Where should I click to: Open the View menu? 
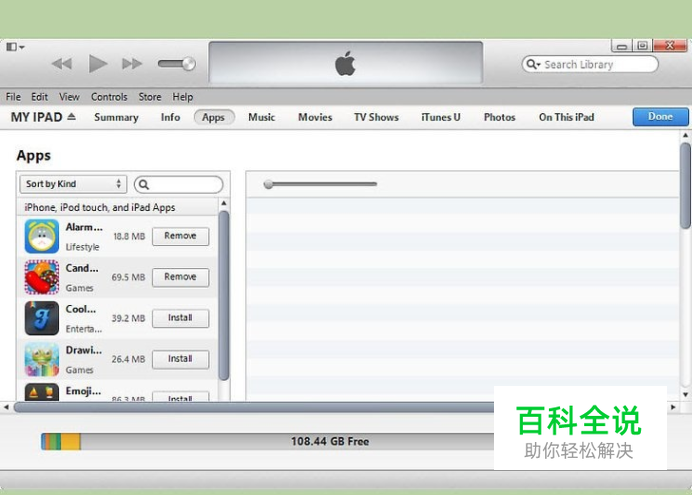tap(69, 97)
